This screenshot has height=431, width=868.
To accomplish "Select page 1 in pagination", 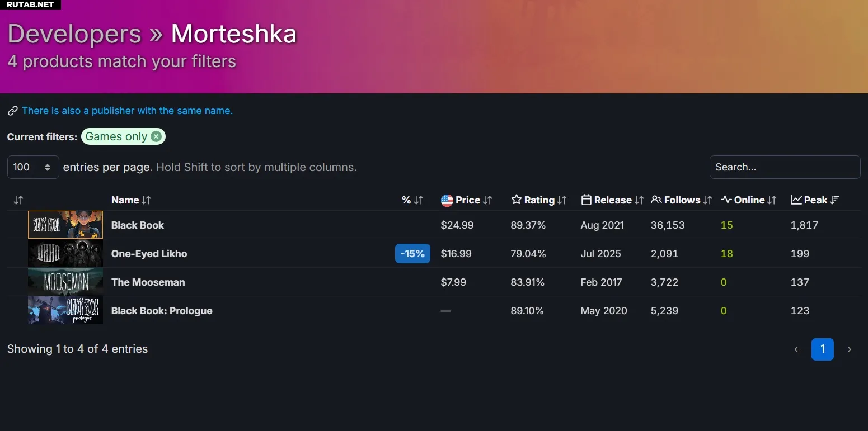I will tap(823, 349).
